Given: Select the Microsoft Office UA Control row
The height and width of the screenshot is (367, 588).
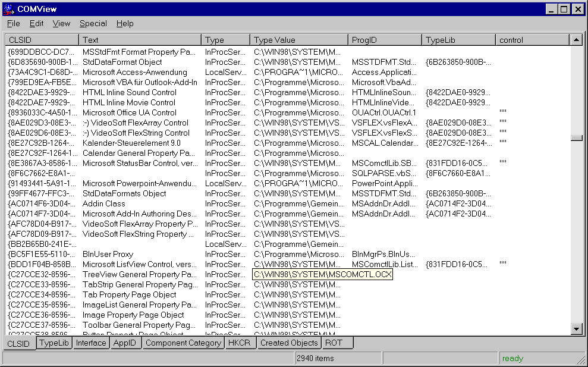Looking at the screenshot, I should pyautogui.click(x=288, y=113).
